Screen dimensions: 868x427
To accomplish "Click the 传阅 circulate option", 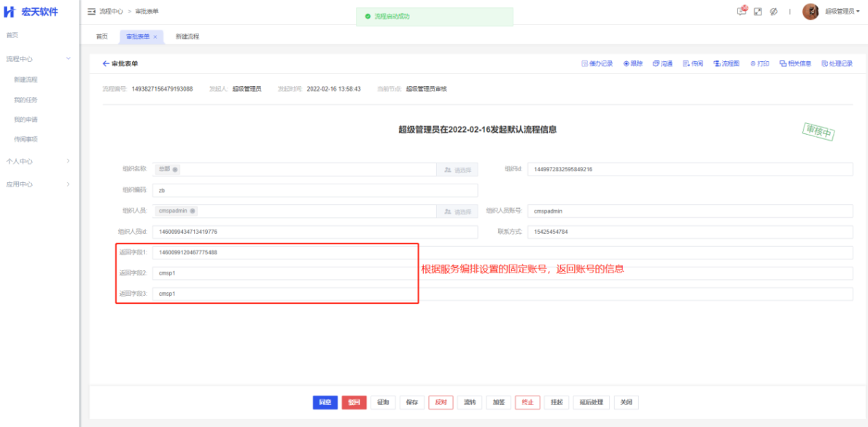I will point(693,63).
